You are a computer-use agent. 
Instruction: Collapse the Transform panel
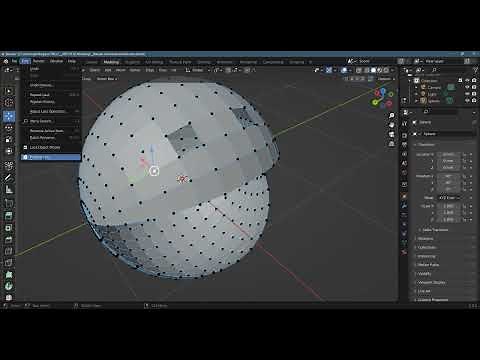(426, 145)
